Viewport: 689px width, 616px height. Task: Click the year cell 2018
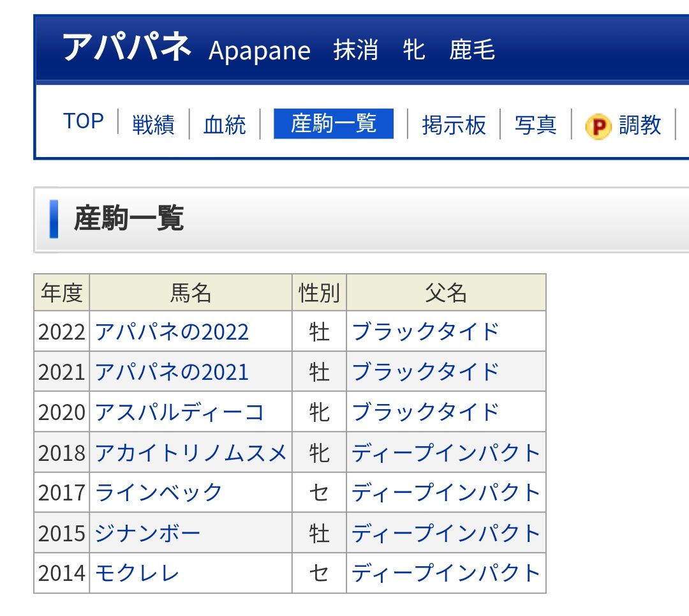pos(61,453)
